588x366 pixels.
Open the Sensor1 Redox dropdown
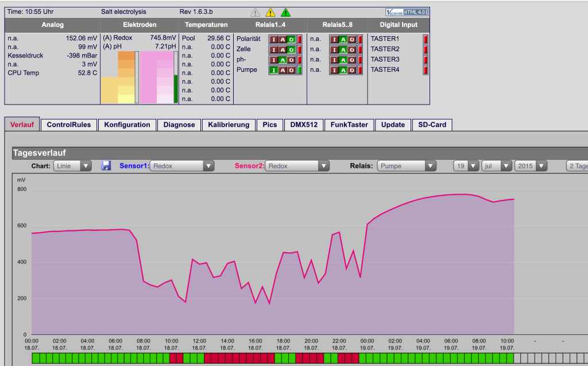click(x=182, y=166)
